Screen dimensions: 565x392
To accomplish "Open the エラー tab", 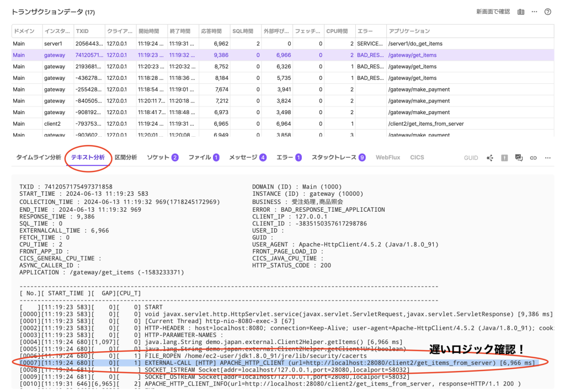I will pos(289,157).
